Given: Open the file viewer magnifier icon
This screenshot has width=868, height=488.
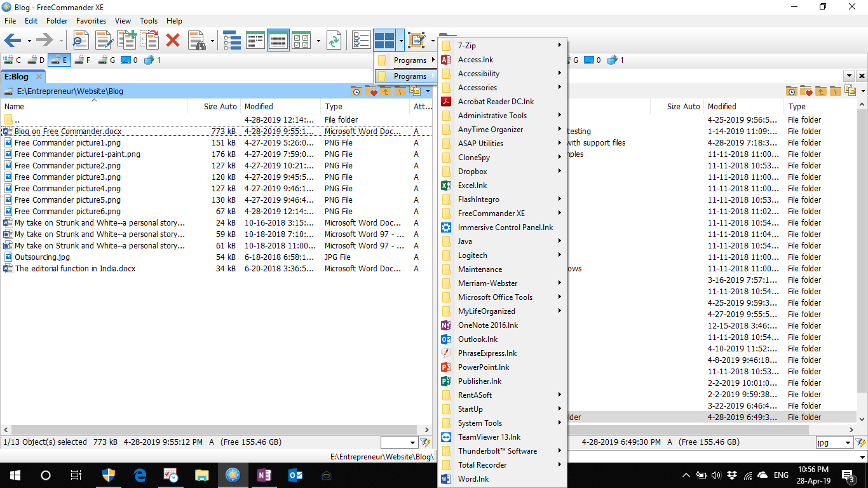Looking at the screenshot, I should coord(81,41).
